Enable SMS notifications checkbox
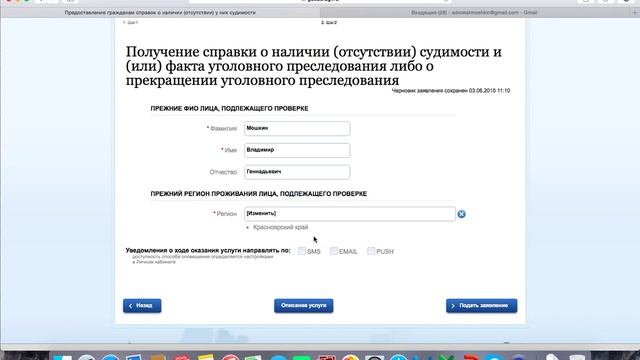The height and width of the screenshot is (360, 640). click(x=302, y=251)
